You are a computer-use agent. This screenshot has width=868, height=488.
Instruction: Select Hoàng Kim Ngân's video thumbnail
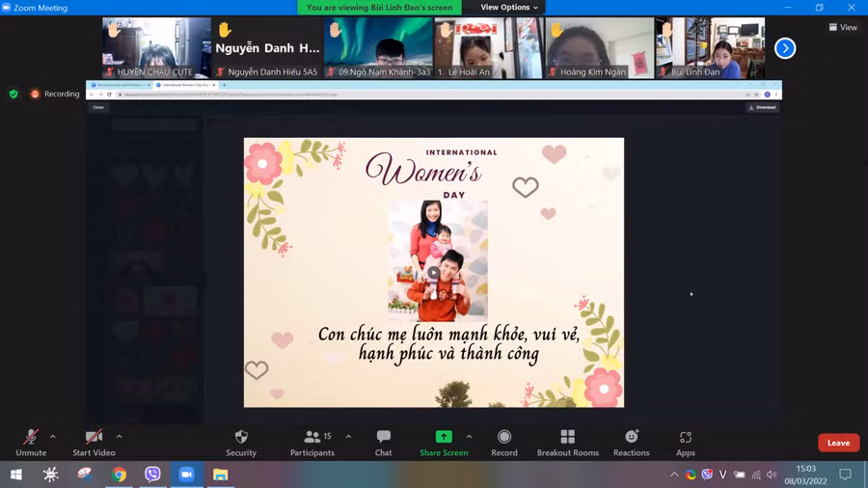pyautogui.click(x=599, y=47)
